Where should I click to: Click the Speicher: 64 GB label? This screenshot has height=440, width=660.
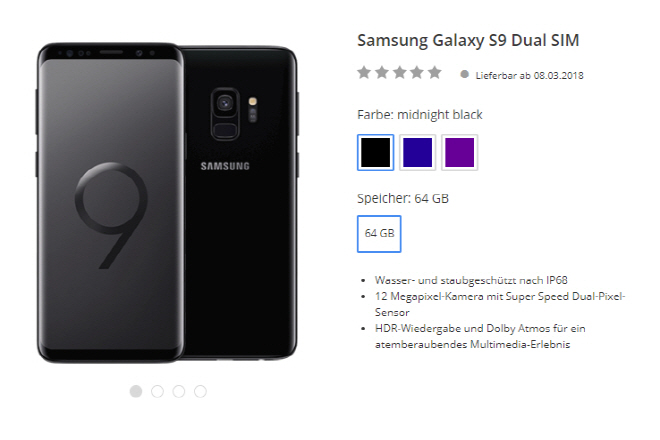[403, 198]
